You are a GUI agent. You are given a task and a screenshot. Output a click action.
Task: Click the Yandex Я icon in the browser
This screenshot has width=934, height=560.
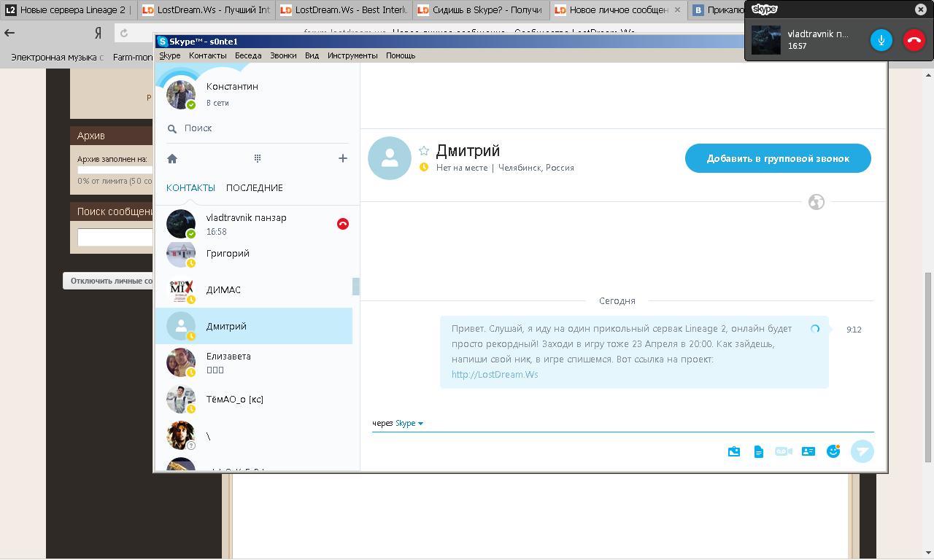98,33
